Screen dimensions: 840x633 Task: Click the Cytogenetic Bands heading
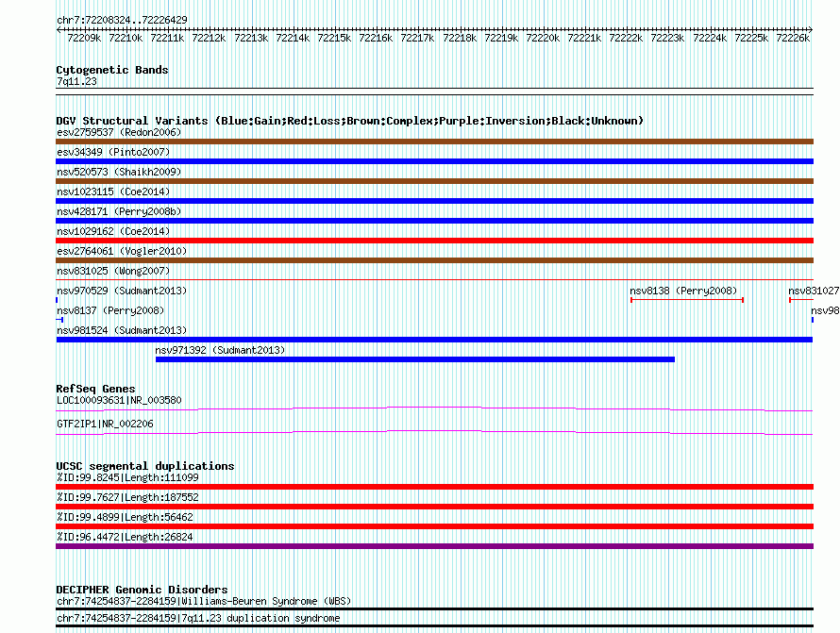click(112, 70)
